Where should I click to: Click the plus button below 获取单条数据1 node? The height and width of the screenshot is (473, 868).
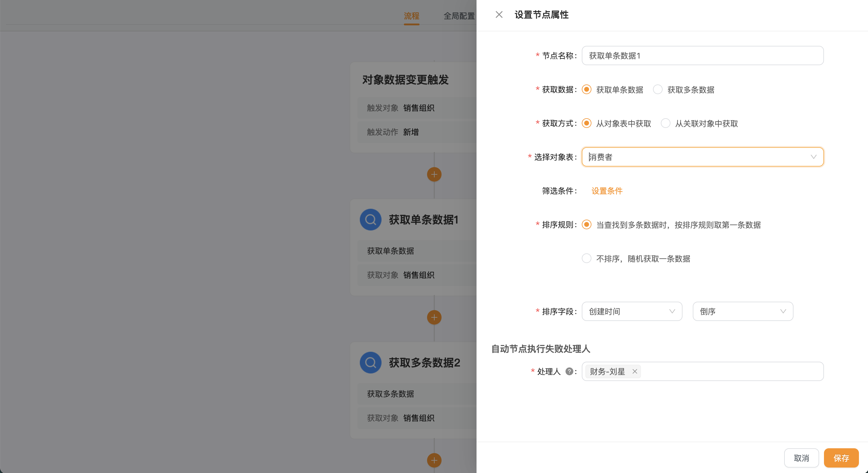pos(434,317)
